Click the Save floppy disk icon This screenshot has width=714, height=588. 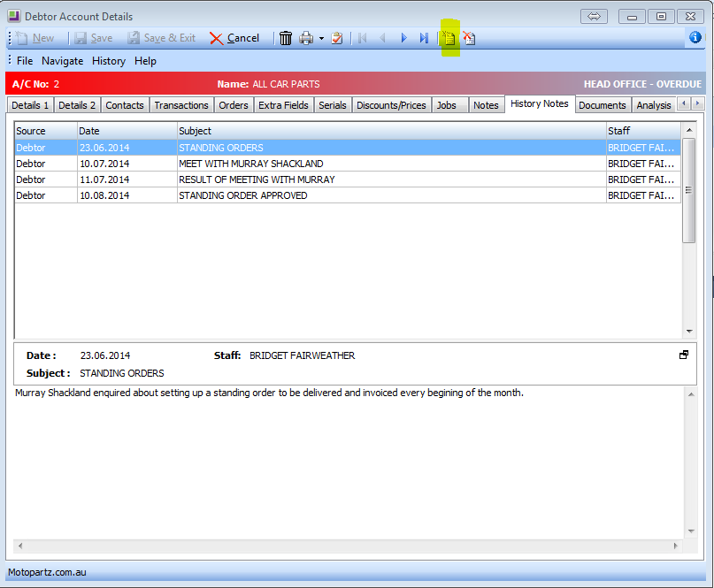tap(81, 38)
